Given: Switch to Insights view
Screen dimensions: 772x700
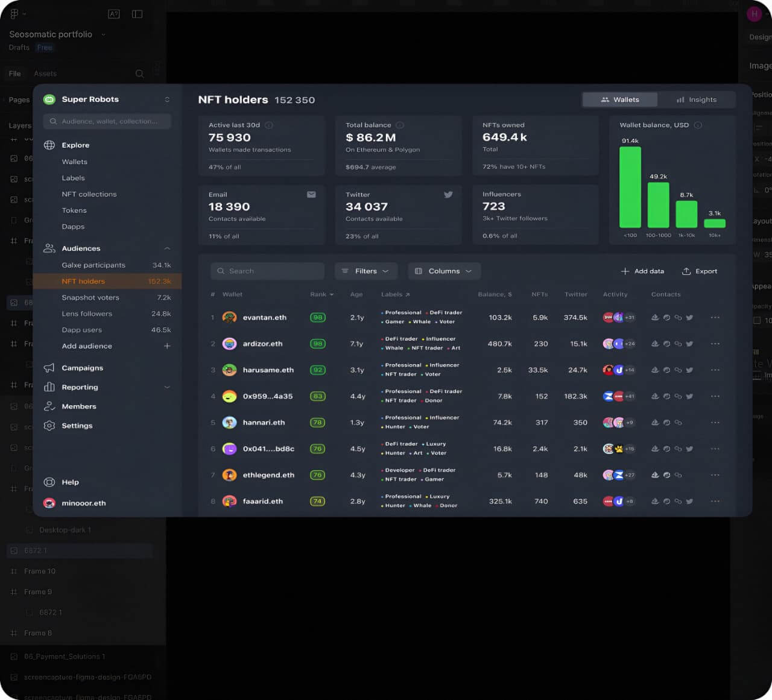Looking at the screenshot, I should [697, 99].
